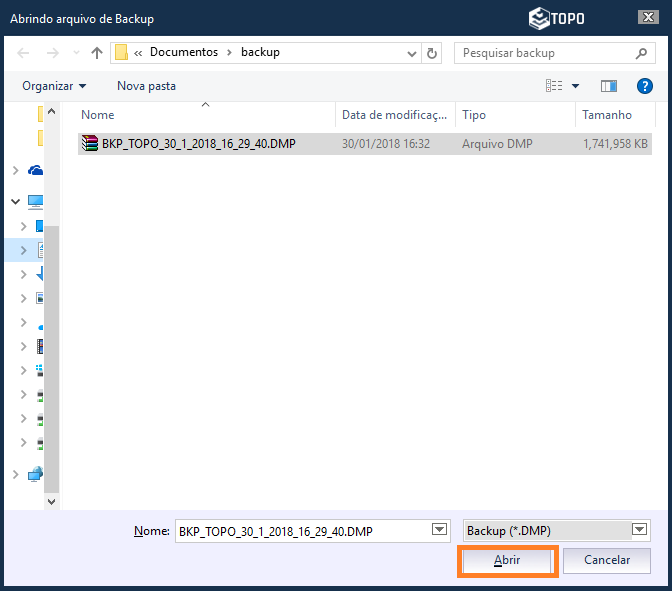The height and width of the screenshot is (591, 672).
Task: Expand the OneDrive tree node
Action: click(x=15, y=171)
